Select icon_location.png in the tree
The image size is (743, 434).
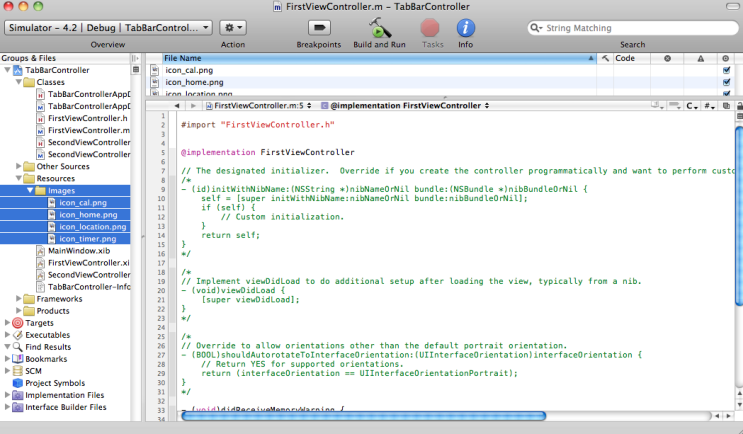[x=93, y=227]
